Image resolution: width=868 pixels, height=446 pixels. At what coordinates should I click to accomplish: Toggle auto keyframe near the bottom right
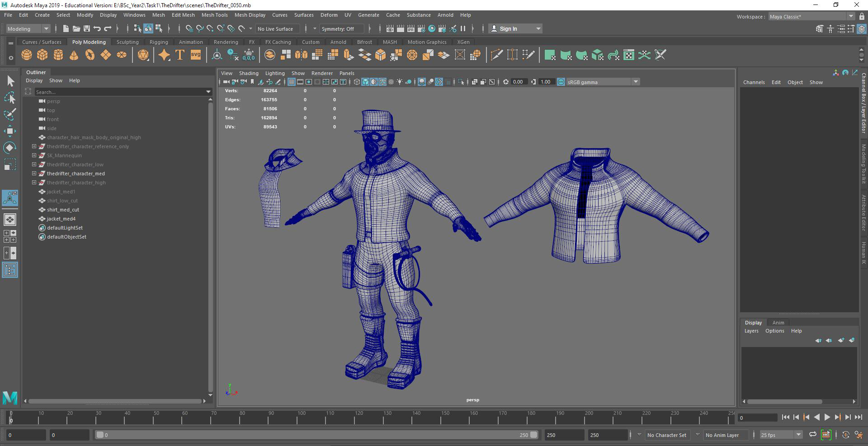[x=845, y=435]
